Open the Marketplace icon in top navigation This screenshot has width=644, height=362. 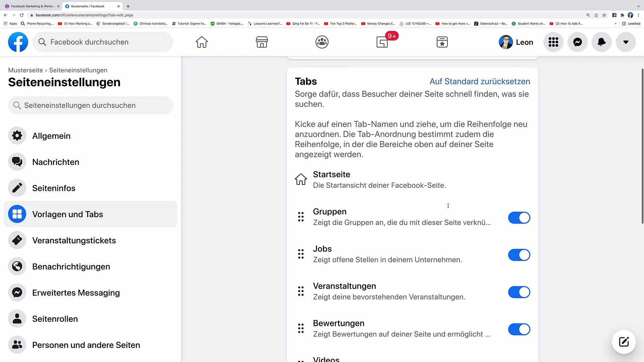[x=262, y=42]
